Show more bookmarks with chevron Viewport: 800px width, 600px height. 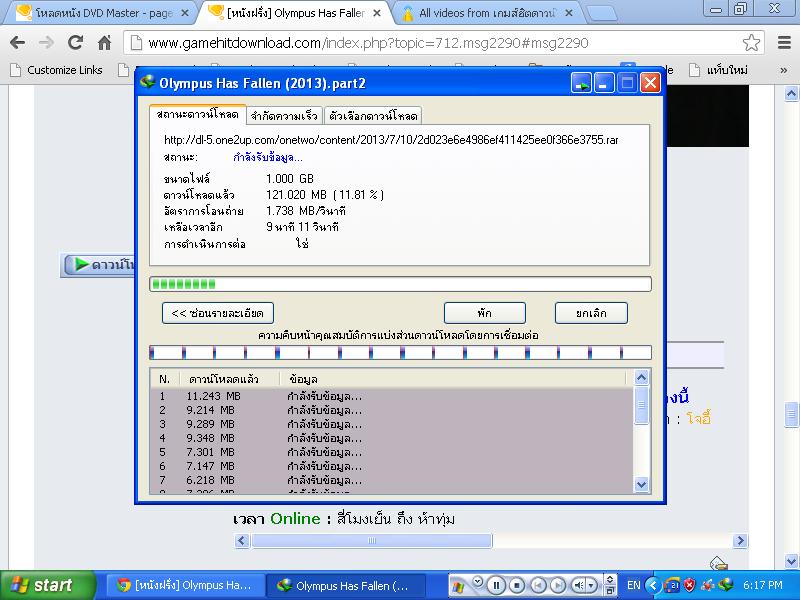[784, 70]
